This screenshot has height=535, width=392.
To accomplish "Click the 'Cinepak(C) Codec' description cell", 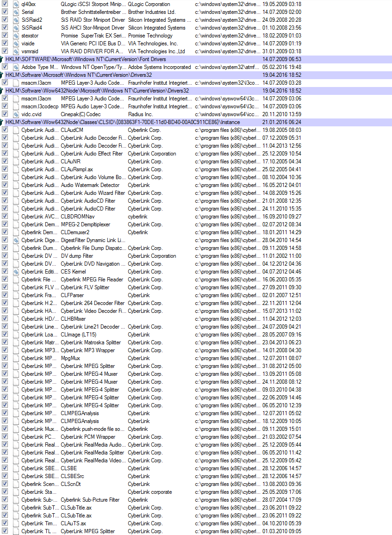I will (x=81, y=114).
